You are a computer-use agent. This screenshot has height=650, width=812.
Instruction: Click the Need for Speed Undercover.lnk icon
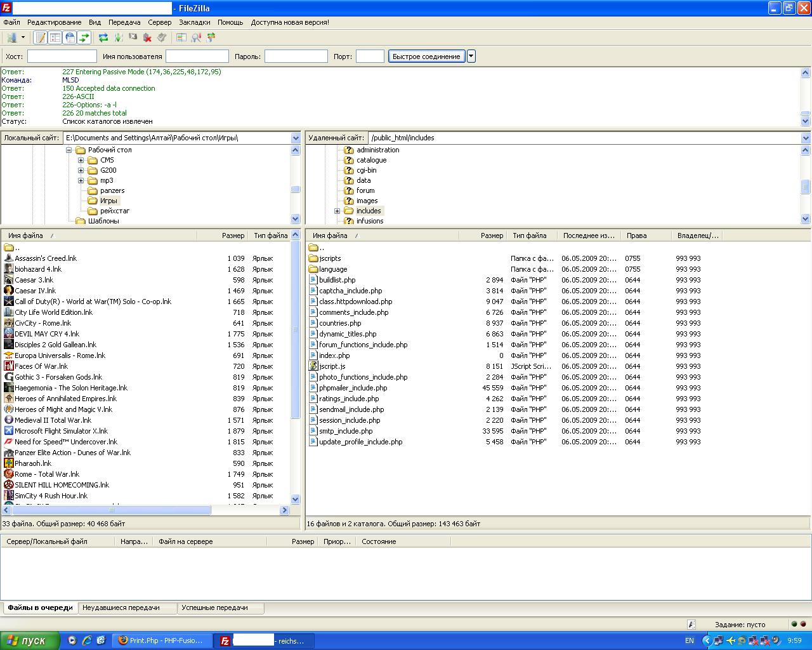9,442
